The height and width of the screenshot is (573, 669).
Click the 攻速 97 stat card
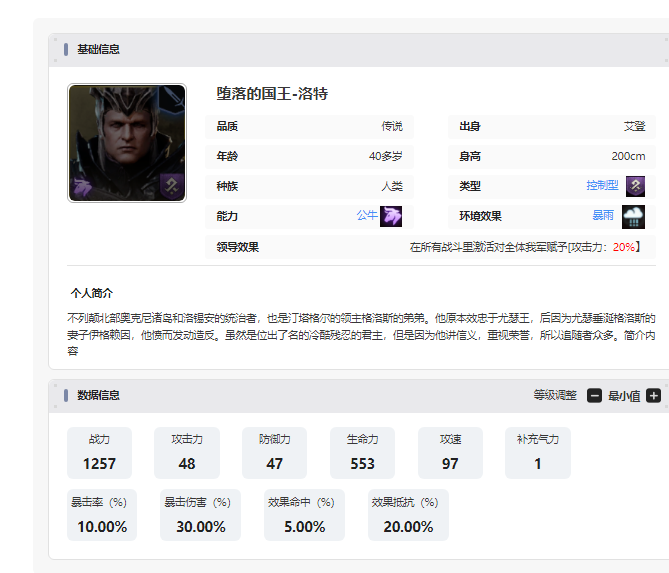[x=450, y=453]
